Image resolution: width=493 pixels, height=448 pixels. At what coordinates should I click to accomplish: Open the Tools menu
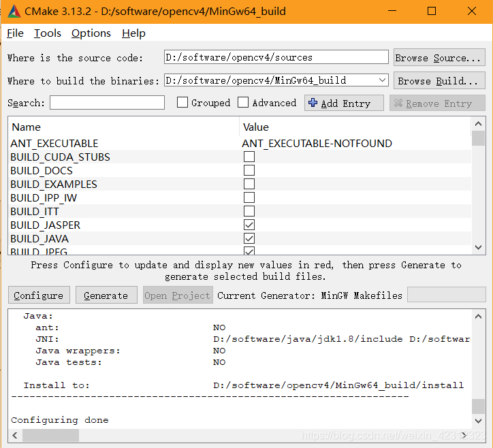tap(48, 33)
